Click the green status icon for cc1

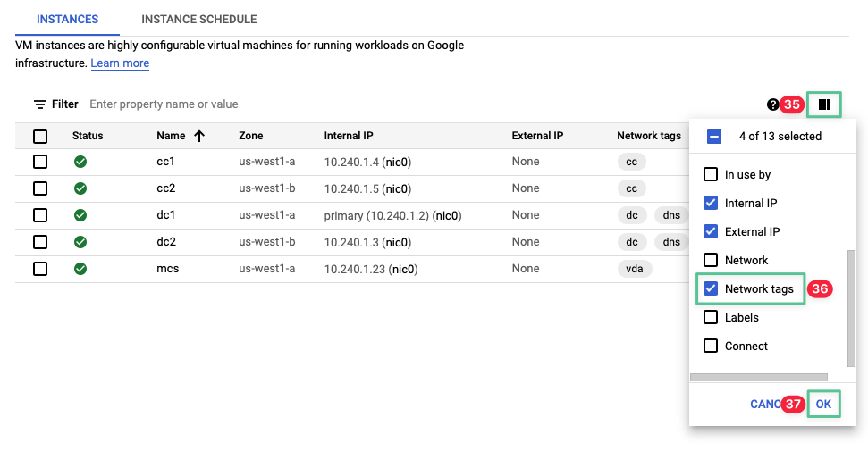coord(80,162)
